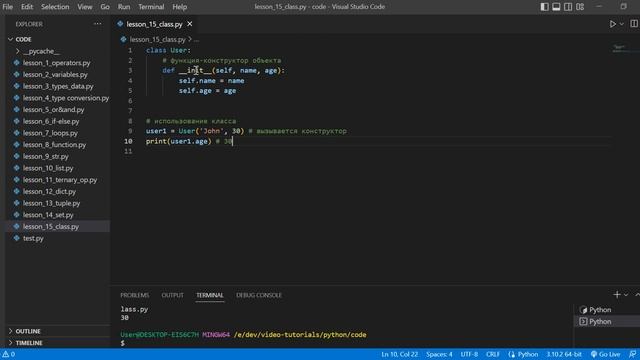
Task: Open launch profile dropdown beside plus
Action: coord(626,294)
